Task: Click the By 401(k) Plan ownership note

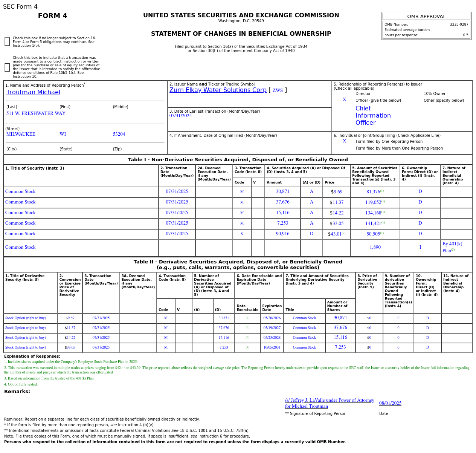Action: 452,247
